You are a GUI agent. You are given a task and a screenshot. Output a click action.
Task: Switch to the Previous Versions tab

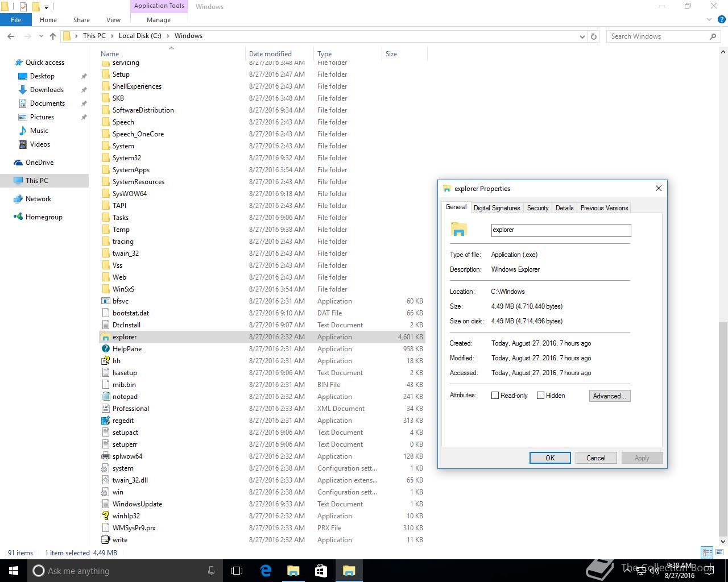(604, 208)
